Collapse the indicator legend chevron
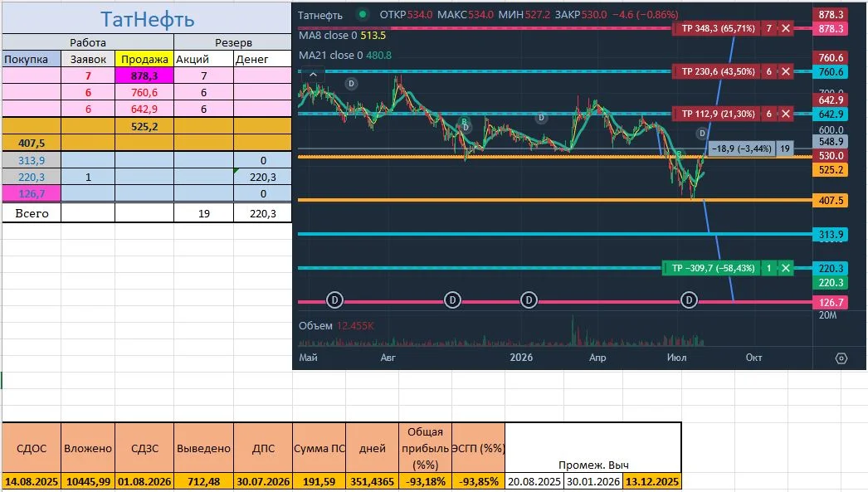 [314, 74]
